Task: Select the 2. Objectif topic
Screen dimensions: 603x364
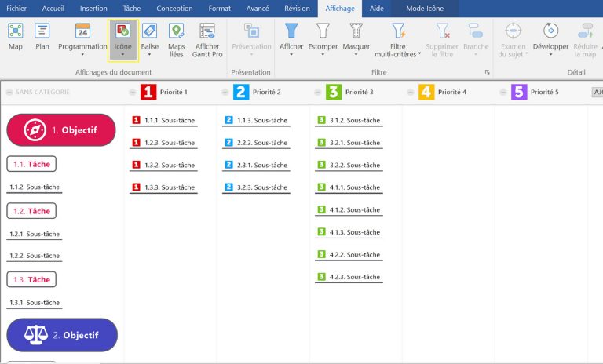Action: click(x=61, y=335)
